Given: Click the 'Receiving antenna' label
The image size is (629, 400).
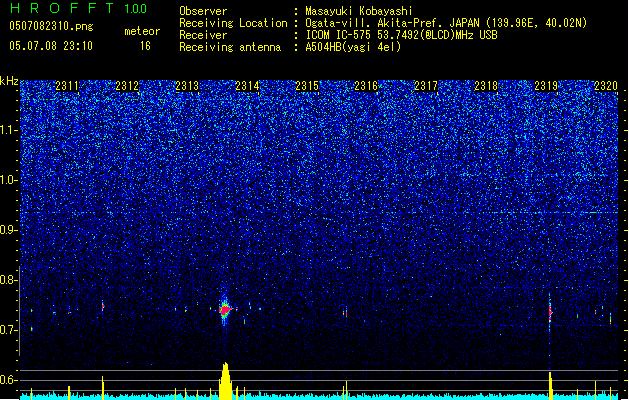Looking at the screenshot, I should tap(230, 47).
